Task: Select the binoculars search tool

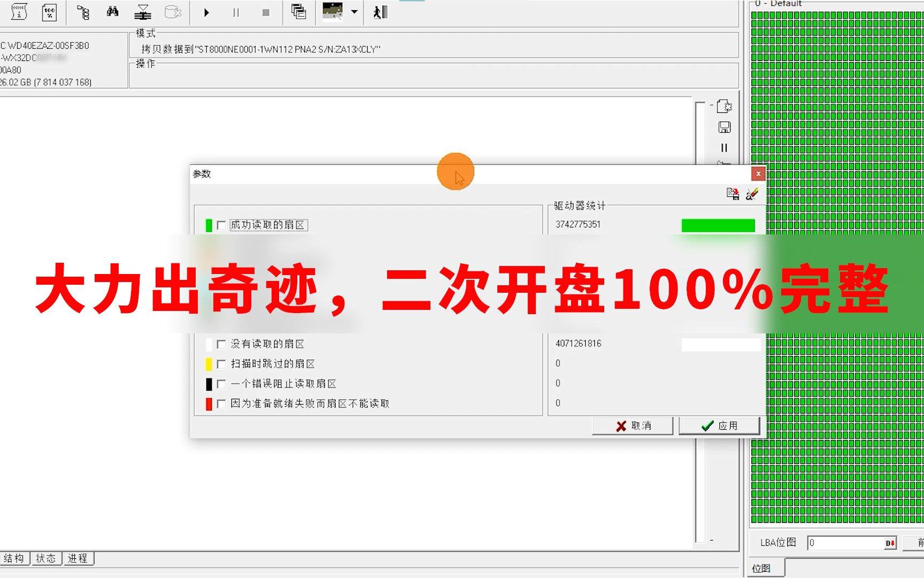Action: tap(113, 12)
